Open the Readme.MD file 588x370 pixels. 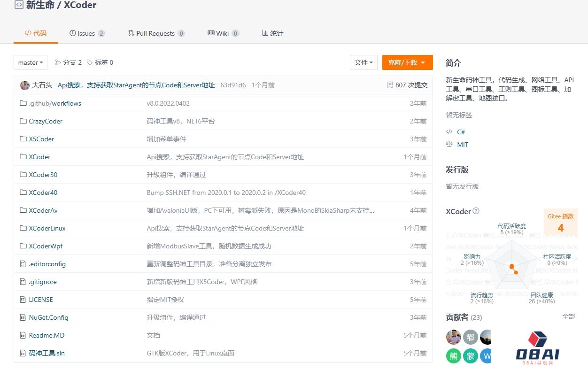[46, 335]
